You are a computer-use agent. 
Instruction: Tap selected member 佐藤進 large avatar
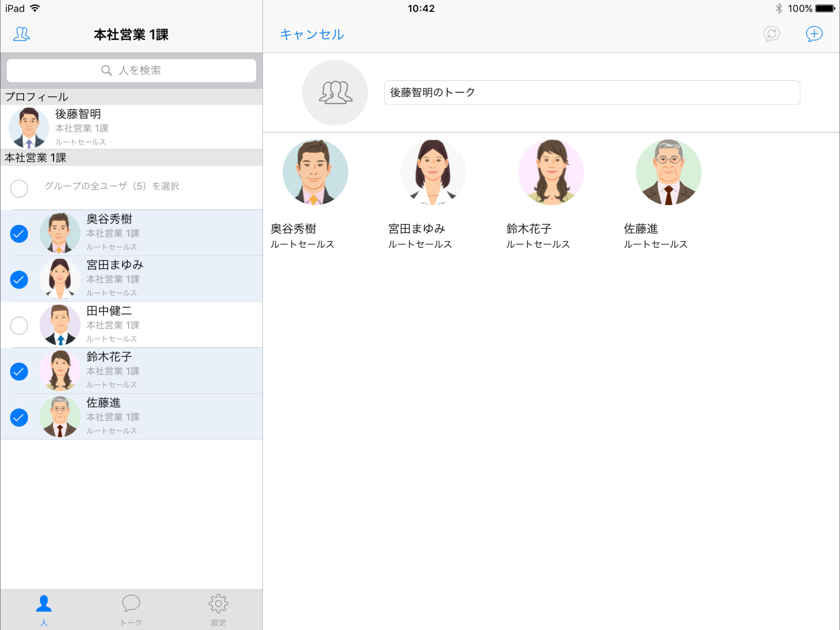pos(669,172)
